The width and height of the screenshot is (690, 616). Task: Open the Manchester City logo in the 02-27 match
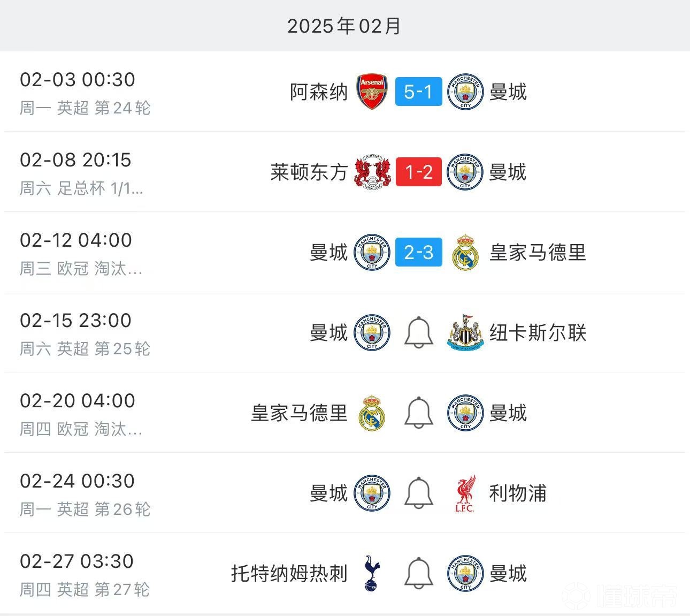tap(465, 574)
